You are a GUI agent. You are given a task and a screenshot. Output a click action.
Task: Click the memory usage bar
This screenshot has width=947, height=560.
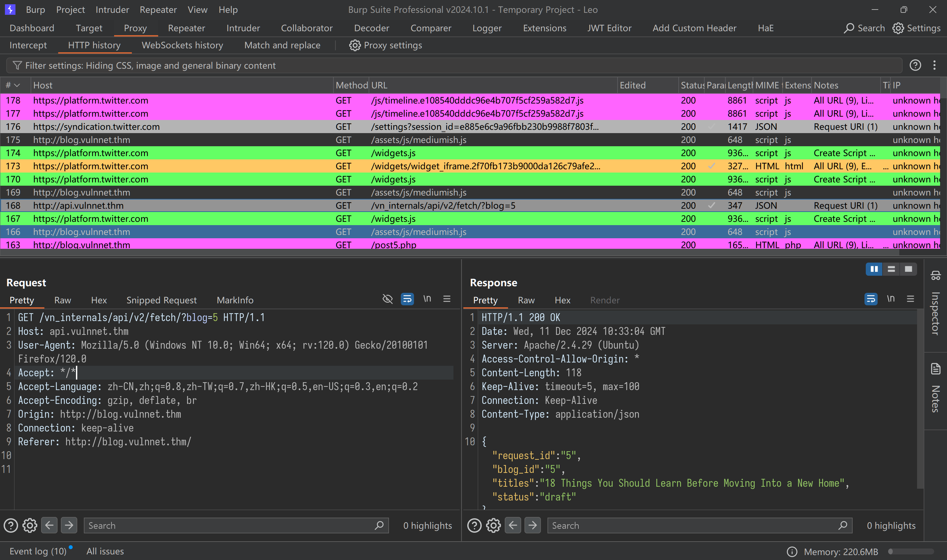pyautogui.click(x=911, y=552)
